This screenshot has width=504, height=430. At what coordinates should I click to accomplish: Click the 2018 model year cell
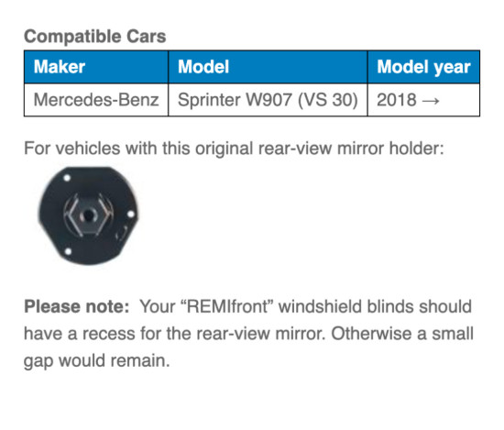[423, 100]
